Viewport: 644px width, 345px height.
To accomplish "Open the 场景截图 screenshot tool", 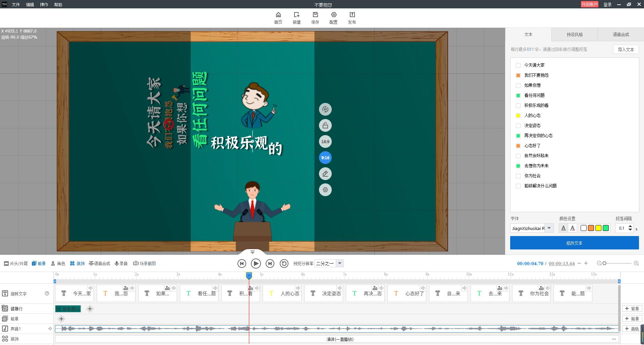I will pos(145,264).
